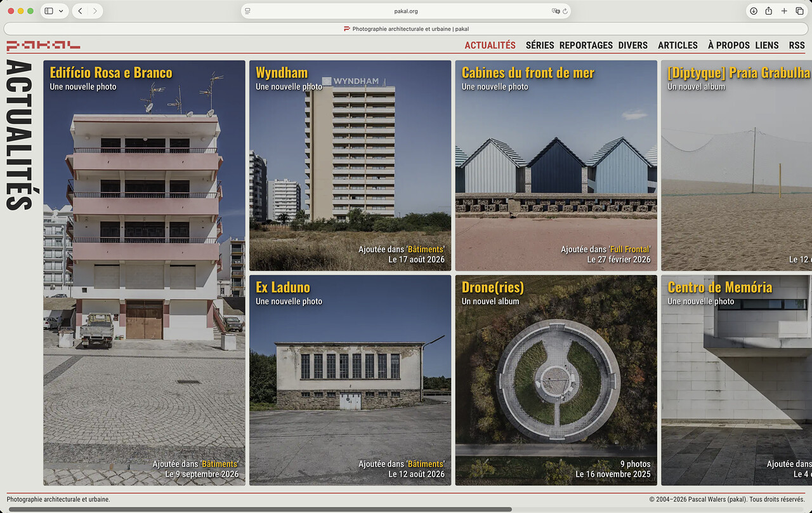This screenshot has width=812, height=513.
Task: Click the vertical ACTUALITÉS heading
Action: point(19,135)
